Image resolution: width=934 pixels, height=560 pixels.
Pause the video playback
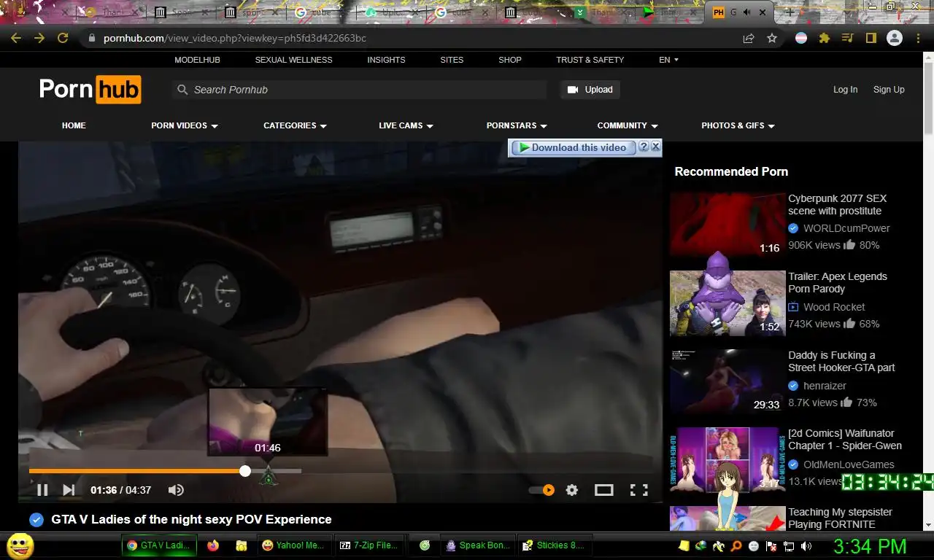pos(42,490)
